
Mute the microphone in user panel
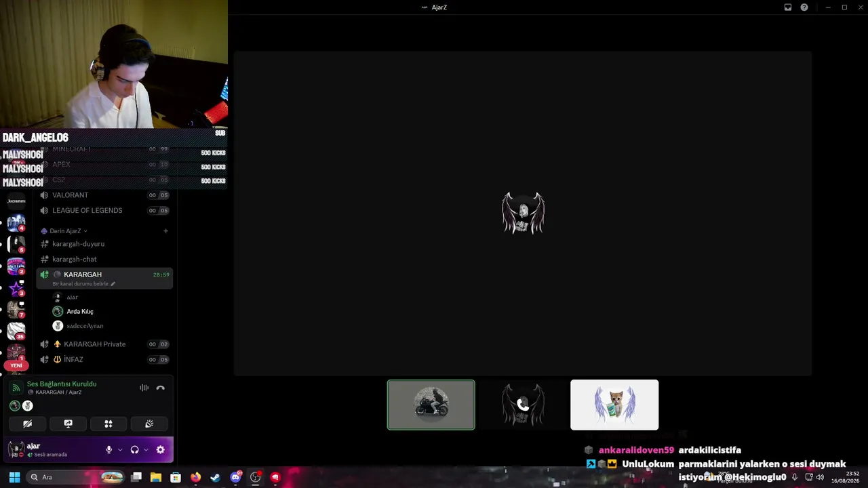point(108,449)
